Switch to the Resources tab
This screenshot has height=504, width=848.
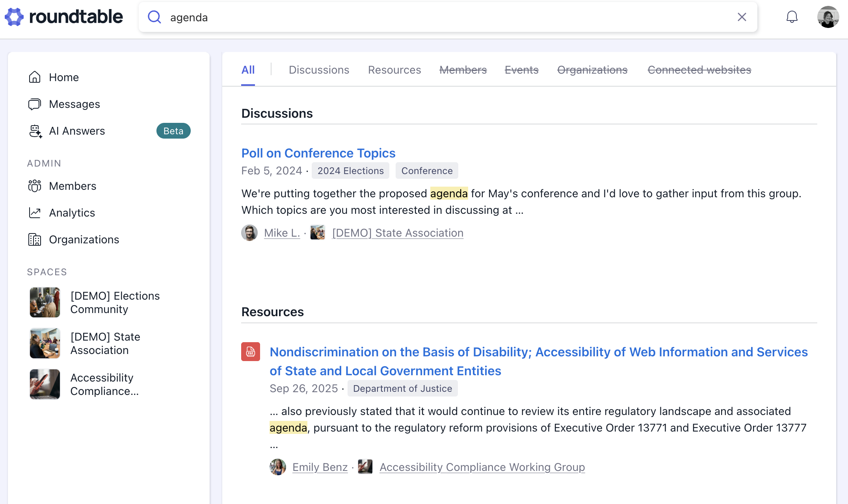394,70
